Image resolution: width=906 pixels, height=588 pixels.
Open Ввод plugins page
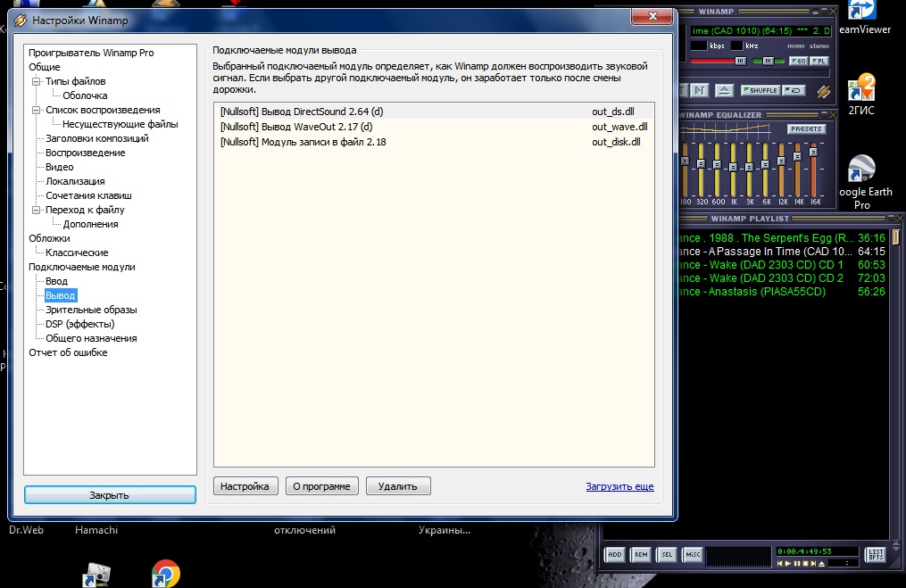56,281
